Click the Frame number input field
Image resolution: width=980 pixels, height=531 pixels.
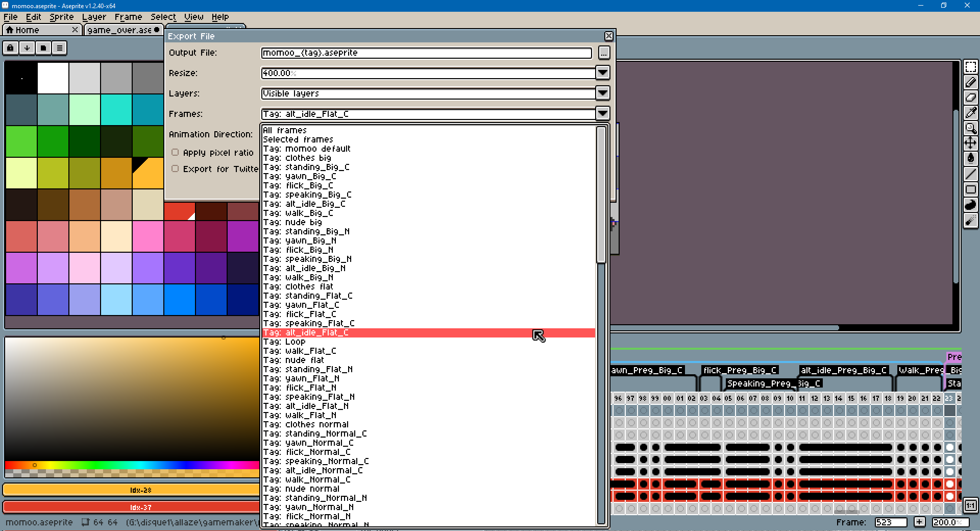(891, 522)
